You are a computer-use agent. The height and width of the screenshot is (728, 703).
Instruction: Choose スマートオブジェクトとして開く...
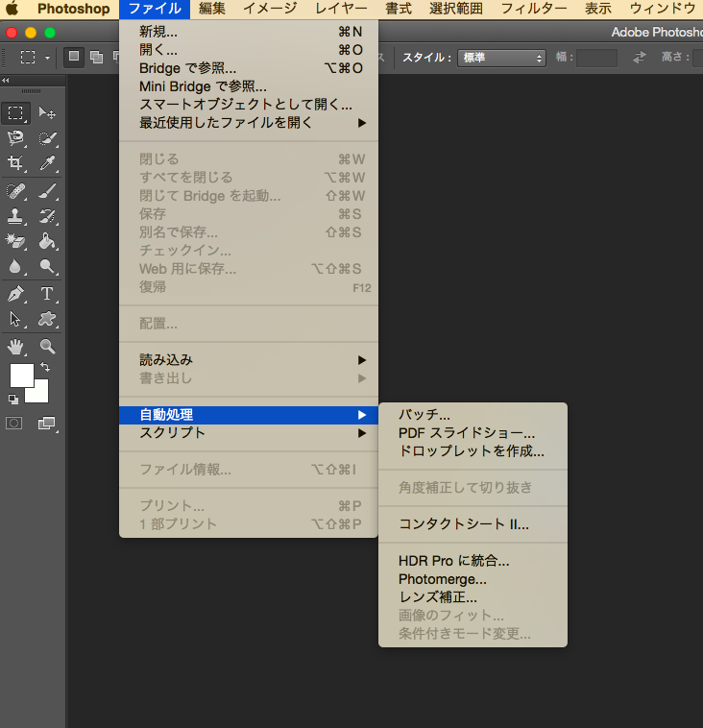pos(249,105)
